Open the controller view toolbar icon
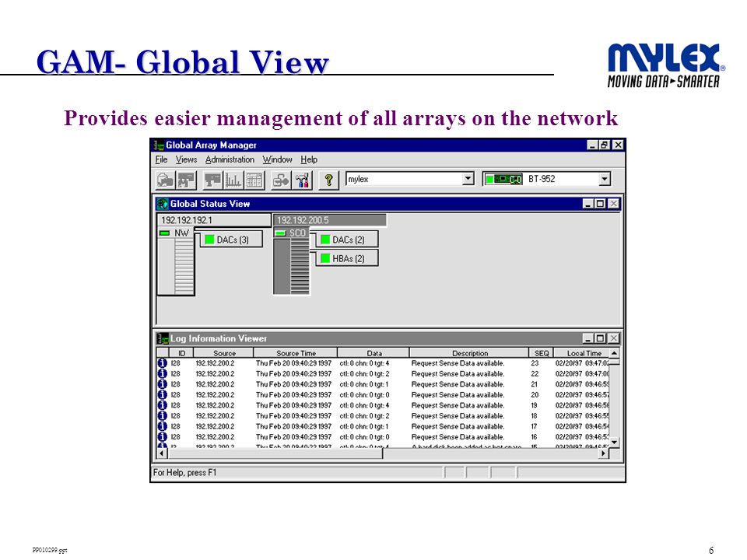The height and width of the screenshot is (560, 747). (213, 180)
